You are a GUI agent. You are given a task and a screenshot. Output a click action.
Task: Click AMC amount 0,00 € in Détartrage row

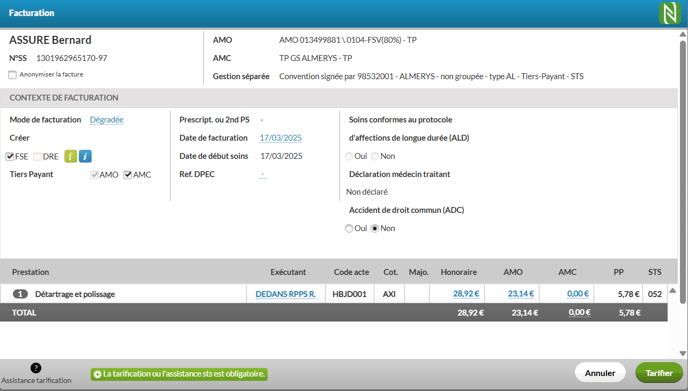coord(578,294)
